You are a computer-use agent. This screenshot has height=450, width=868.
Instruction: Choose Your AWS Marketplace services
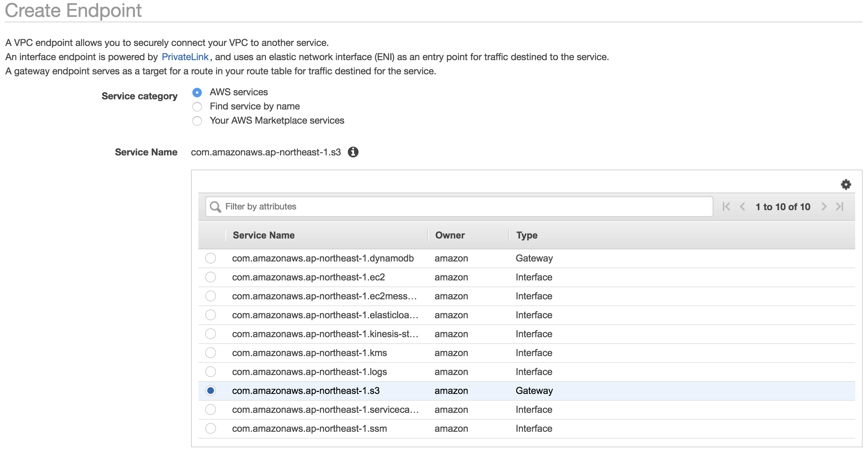[x=197, y=121]
